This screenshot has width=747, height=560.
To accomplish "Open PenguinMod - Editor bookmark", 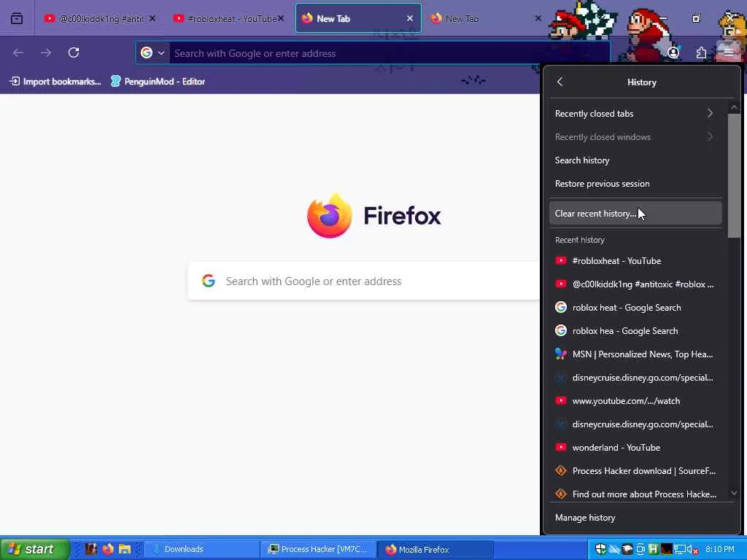I will (158, 82).
